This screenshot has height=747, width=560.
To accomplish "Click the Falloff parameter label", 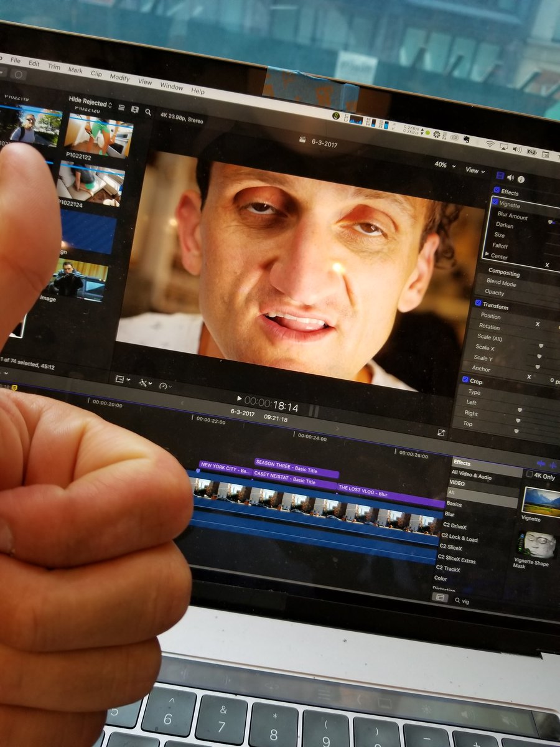I will 500,246.
